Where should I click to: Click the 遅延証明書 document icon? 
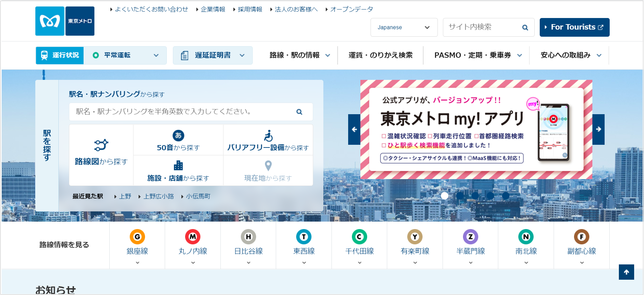[x=184, y=55]
